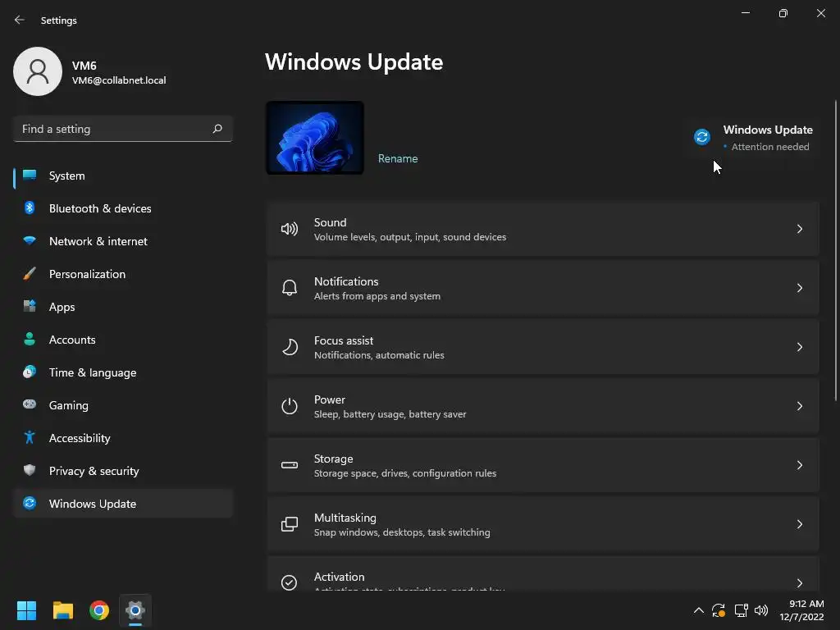Click the desktop wallpaper thumbnail
The width and height of the screenshot is (840, 630).
(x=315, y=138)
